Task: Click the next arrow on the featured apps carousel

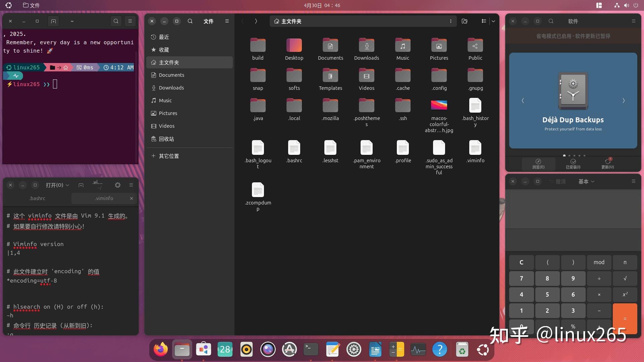Action: (624, 100)
